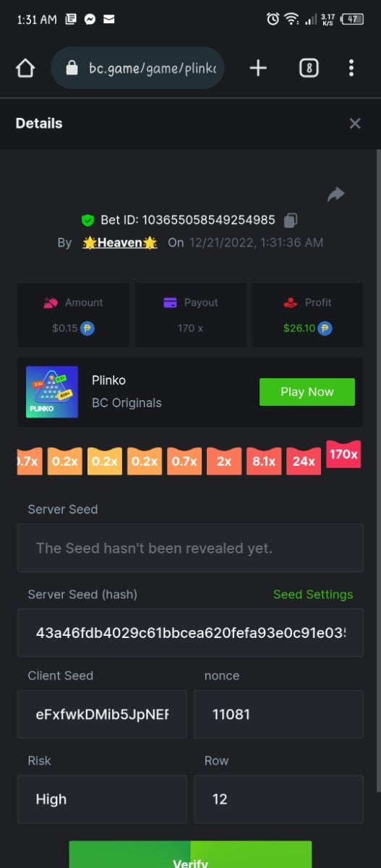Image resolution: width=381 pixels, height=868 pixels.
Task: Open a new tab with the plus icon
Action: click(258, 68)
